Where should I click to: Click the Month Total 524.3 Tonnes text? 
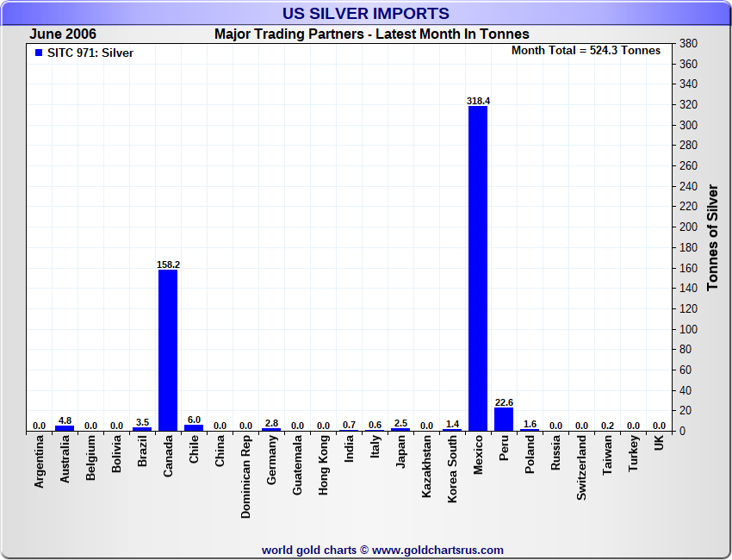tap(586, 51)
